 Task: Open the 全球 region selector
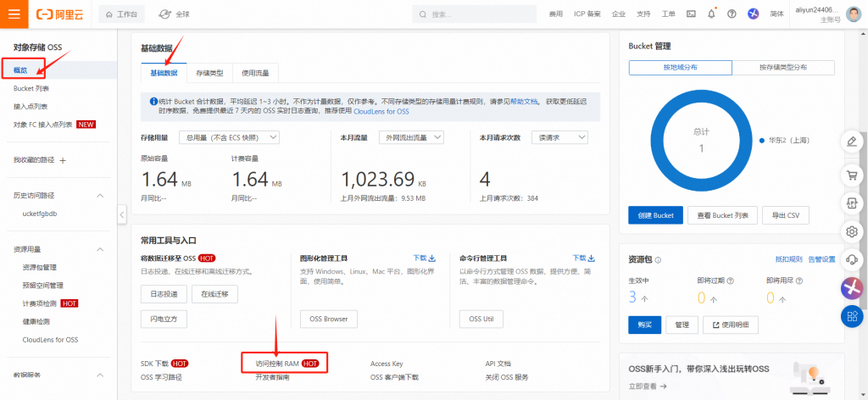[174, 14]
